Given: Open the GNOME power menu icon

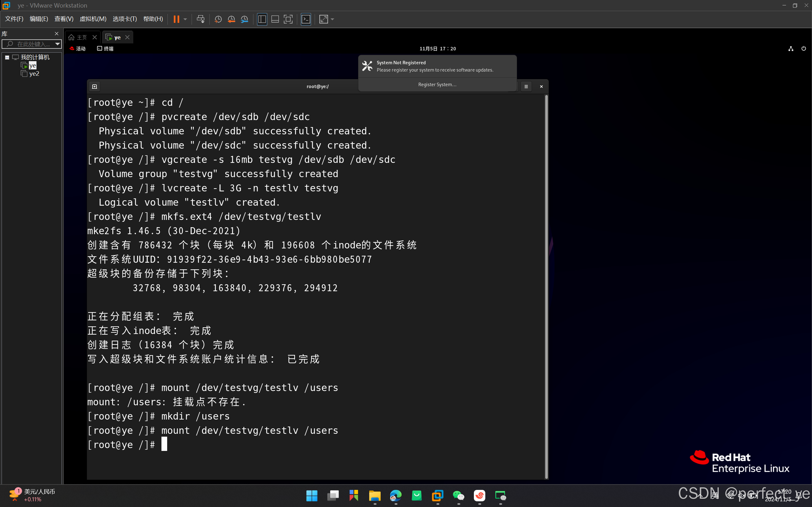Looking at the screenshot, I should [803, 48].
